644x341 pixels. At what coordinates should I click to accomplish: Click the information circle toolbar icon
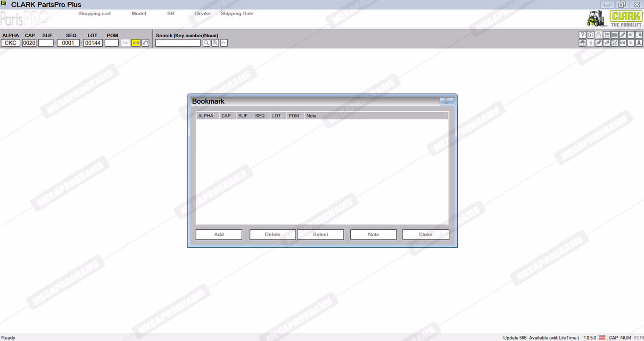point(590,35)
